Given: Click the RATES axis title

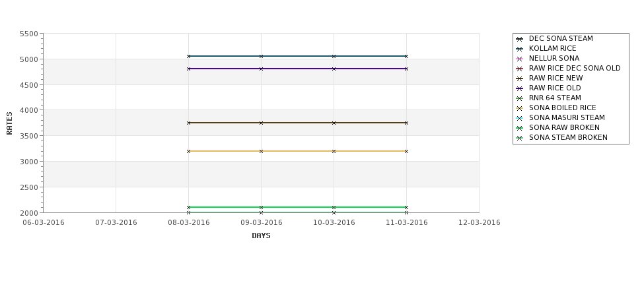Looking at the screenshot, I should point(9,123).
